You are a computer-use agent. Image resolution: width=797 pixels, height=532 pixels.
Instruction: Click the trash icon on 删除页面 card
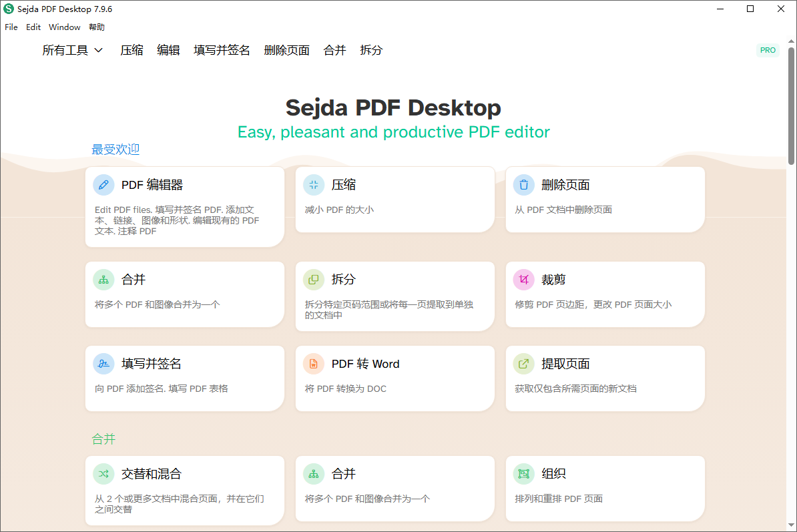tap(523, 185)
